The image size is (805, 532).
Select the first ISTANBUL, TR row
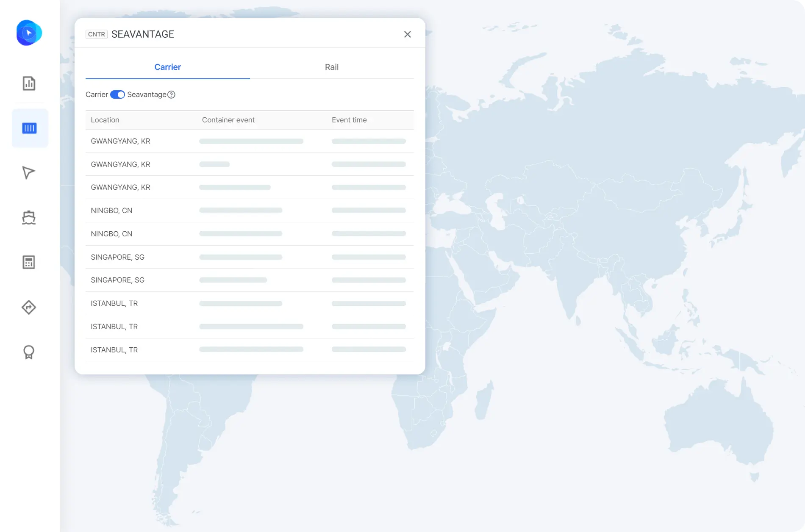(250, 303)
